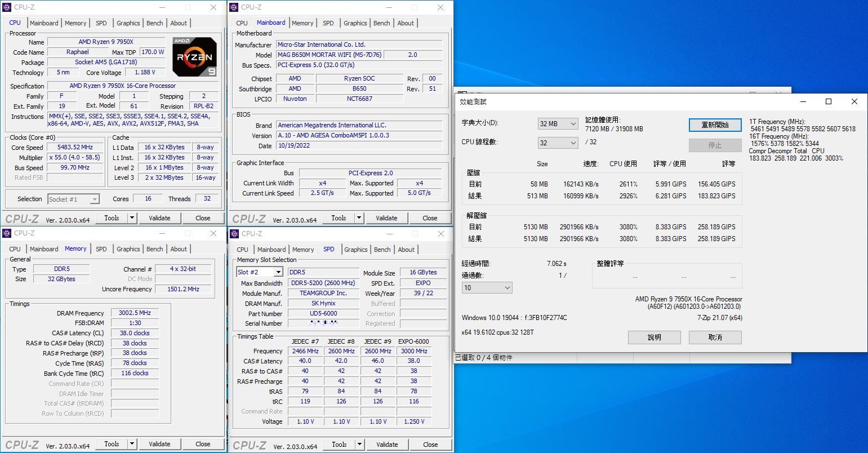Click the Level 3 cache 2 x 32 MBytes
This screenshot has height=453, width=868.
click(164, 178)
